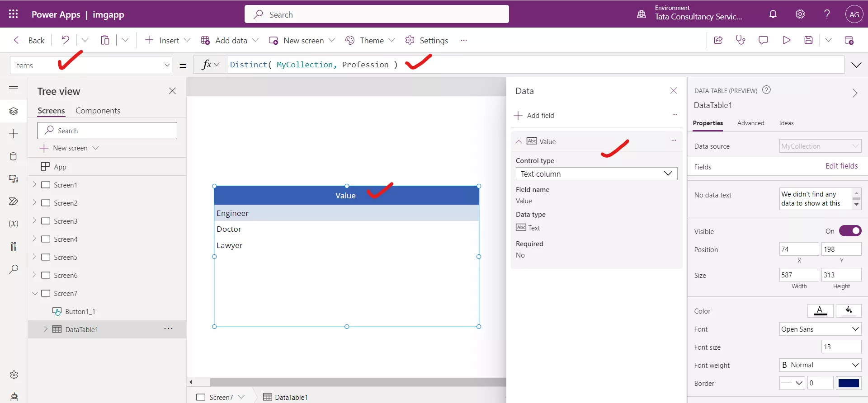Screen dimensions: 868x403
Task: Click the Settings button in the toolbar
Action: [427, 40]
